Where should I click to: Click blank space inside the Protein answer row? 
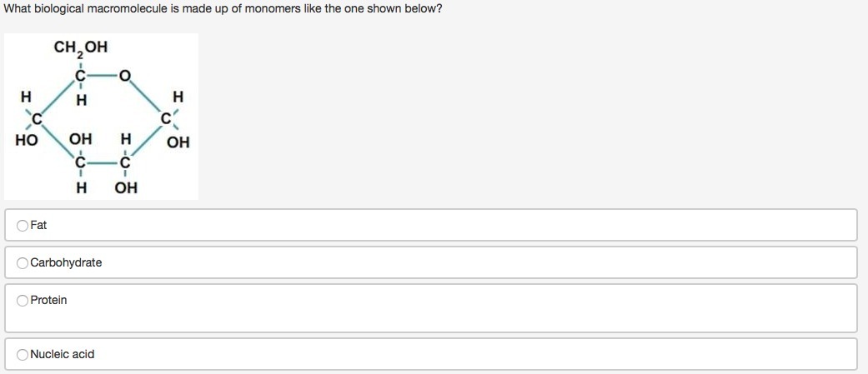pos(443,309)
